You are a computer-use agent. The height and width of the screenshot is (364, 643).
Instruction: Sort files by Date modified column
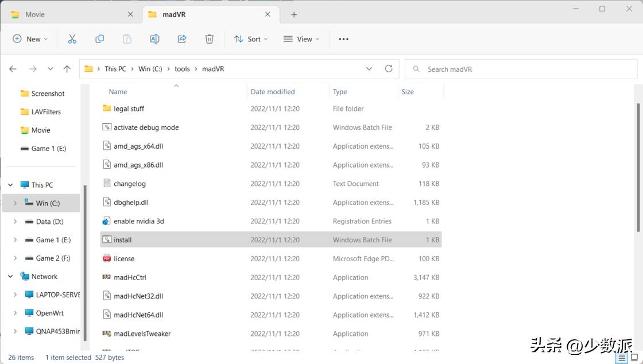pos(273,92)
